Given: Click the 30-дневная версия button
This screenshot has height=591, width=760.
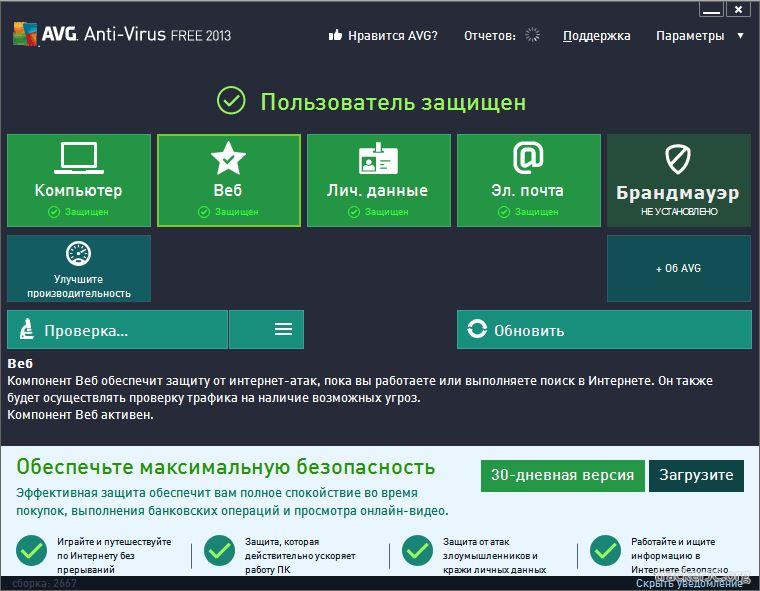Looking at the screenshot, I should [561, 476].
